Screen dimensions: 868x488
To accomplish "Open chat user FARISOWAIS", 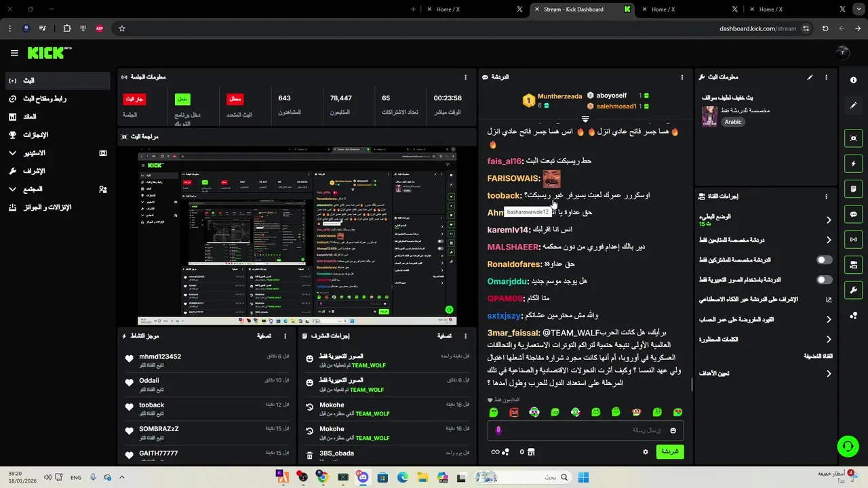I will click(x=513, y=178).
